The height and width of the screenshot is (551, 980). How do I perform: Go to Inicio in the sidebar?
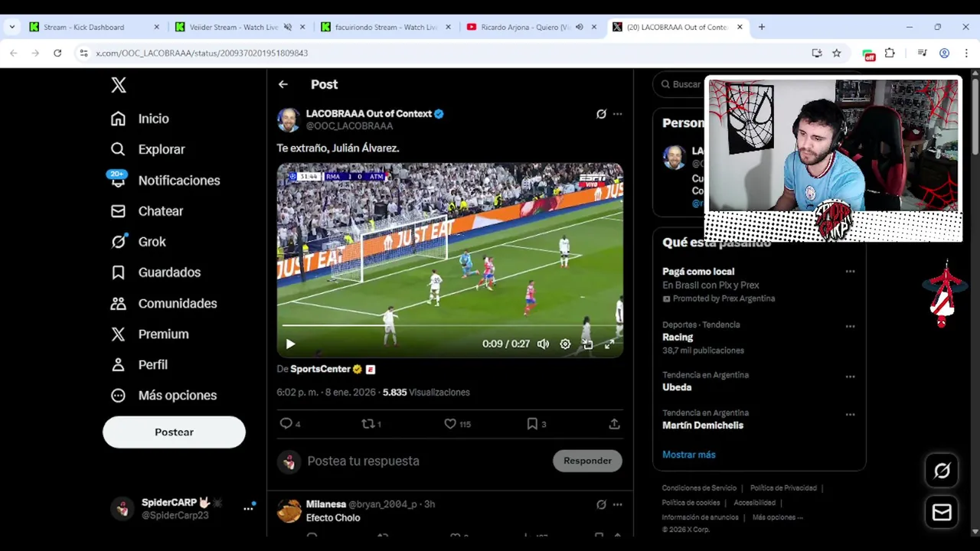pos(140,119)
